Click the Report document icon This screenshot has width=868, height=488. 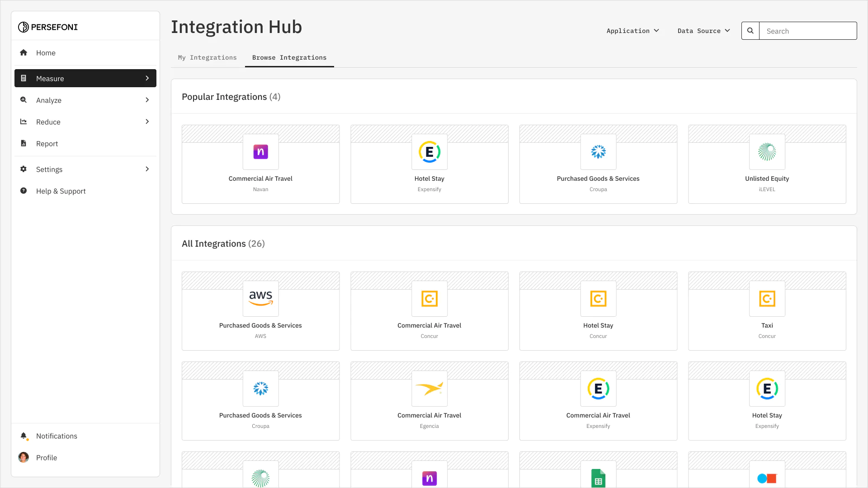pos(24,143)
